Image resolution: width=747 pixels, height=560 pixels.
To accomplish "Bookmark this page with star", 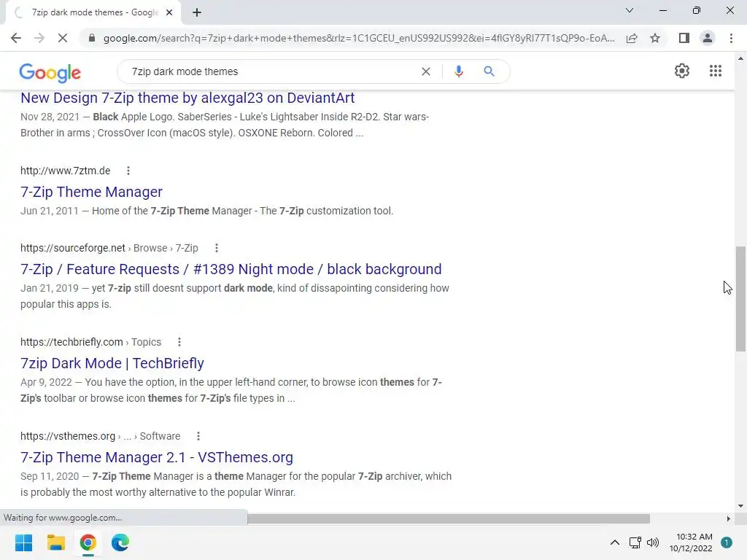I will pyautogui.click(x=655, y=38).
